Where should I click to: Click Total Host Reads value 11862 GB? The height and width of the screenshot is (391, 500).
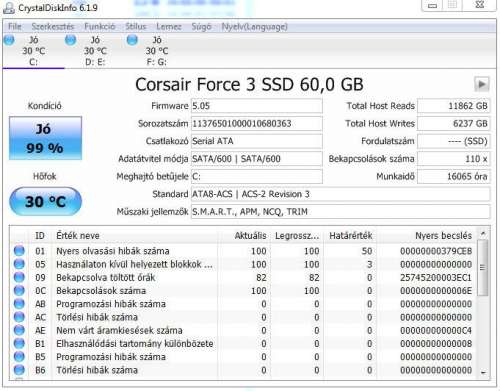(x=454, y=106)
